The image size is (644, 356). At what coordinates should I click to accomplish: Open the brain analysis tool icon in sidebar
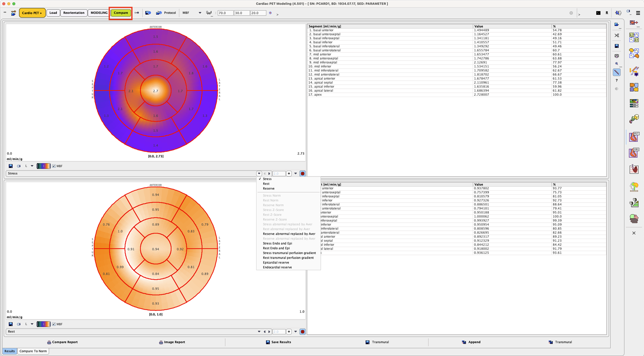click(x=634, y=187)
